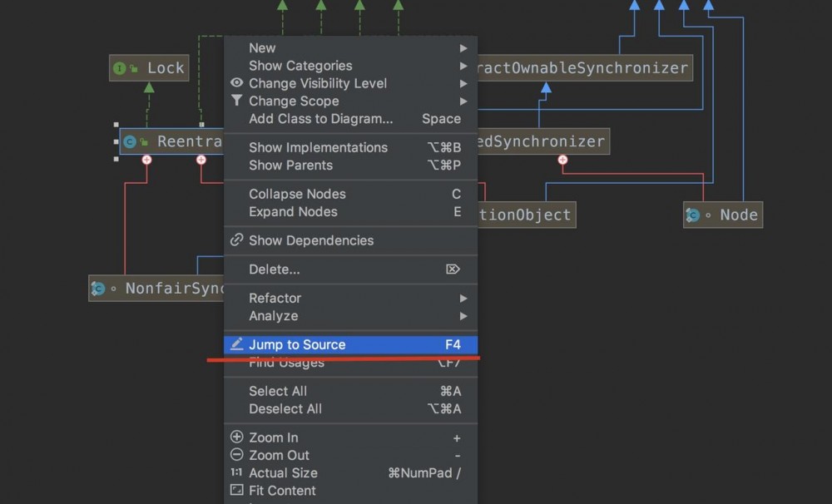Click the eye icon beside Change Visibility Level
This screenshot has height=504, width=832.
(237, 83)
